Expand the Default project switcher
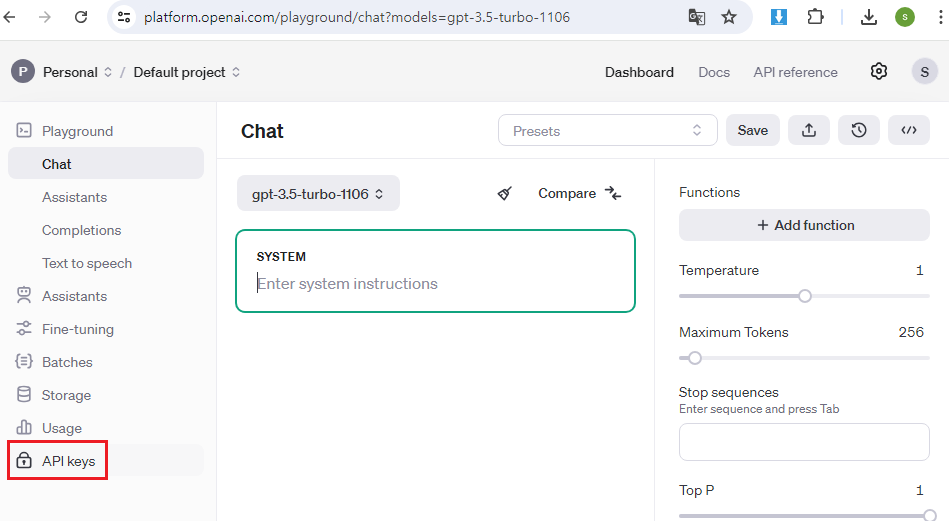The height and width of the screenshot is (521, 949). tap(236, 72)
